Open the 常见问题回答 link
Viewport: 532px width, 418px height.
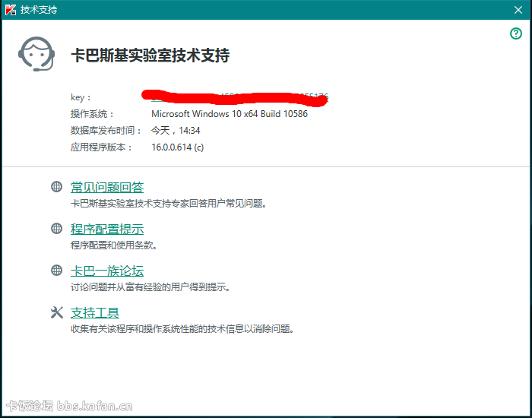pos(107,187)
